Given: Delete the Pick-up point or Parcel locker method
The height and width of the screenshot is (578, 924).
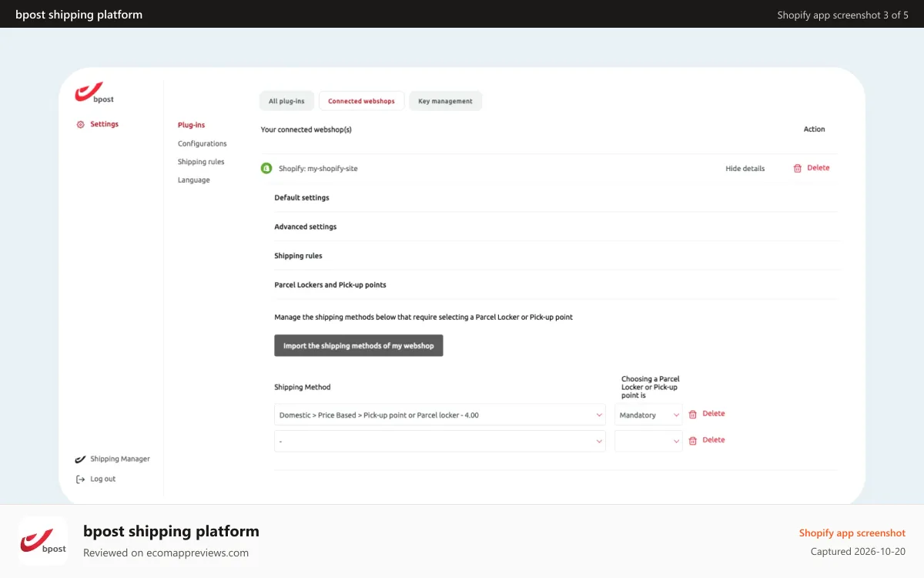Looking at the screenshot, I should coord(714,414).
